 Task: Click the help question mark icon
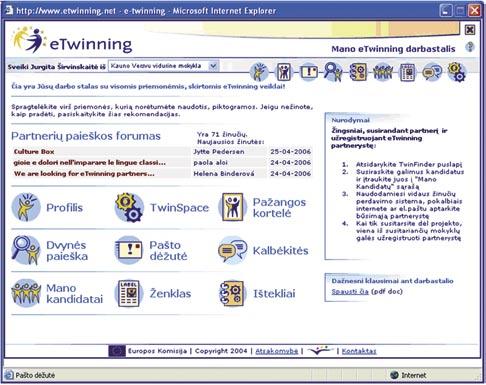[470, 47]
